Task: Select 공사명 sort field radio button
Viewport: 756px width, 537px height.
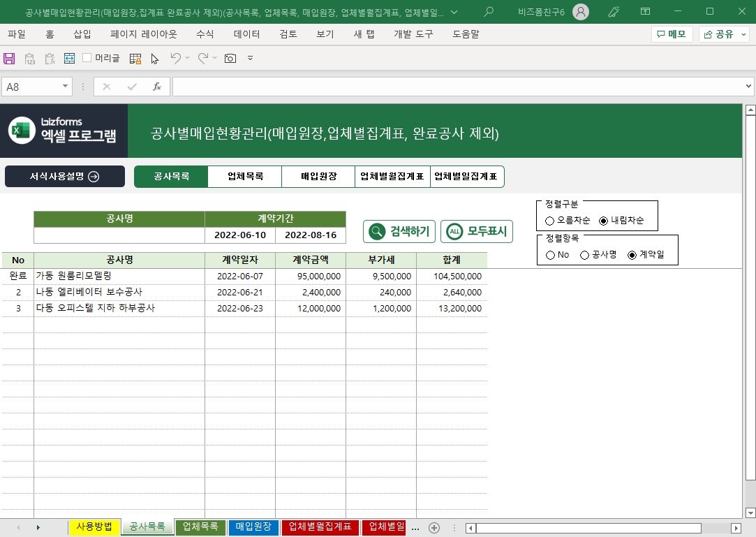Action: [585, 255]
